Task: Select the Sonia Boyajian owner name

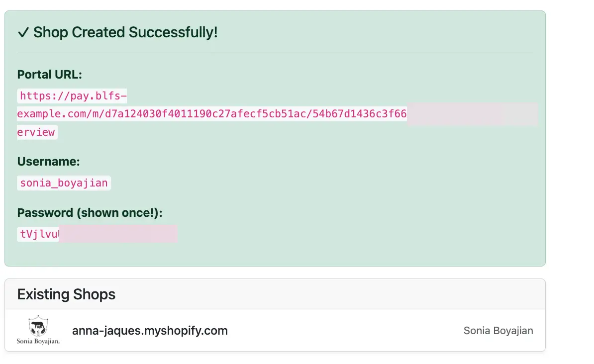Action: point(498,330)
